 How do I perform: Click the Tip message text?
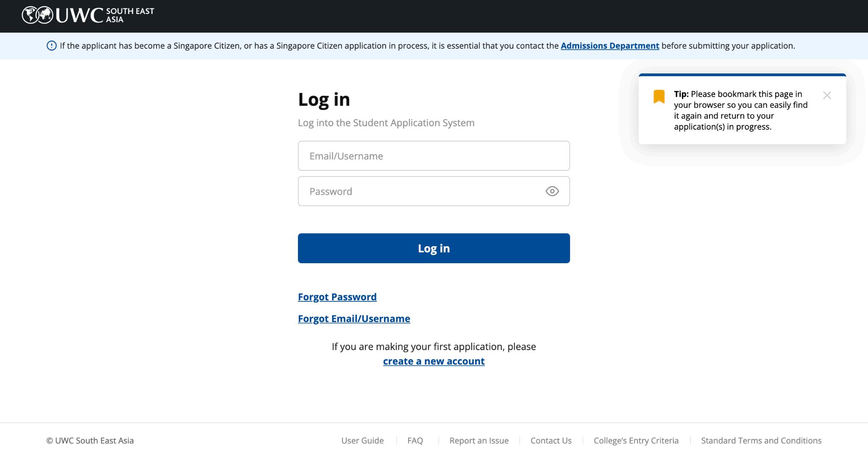click(x=740, y=110)
